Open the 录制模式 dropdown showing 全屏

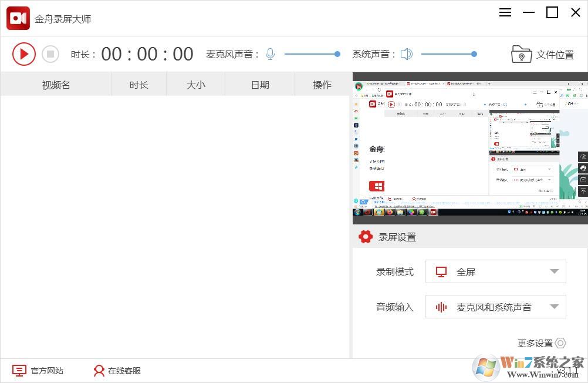[496, 271]
